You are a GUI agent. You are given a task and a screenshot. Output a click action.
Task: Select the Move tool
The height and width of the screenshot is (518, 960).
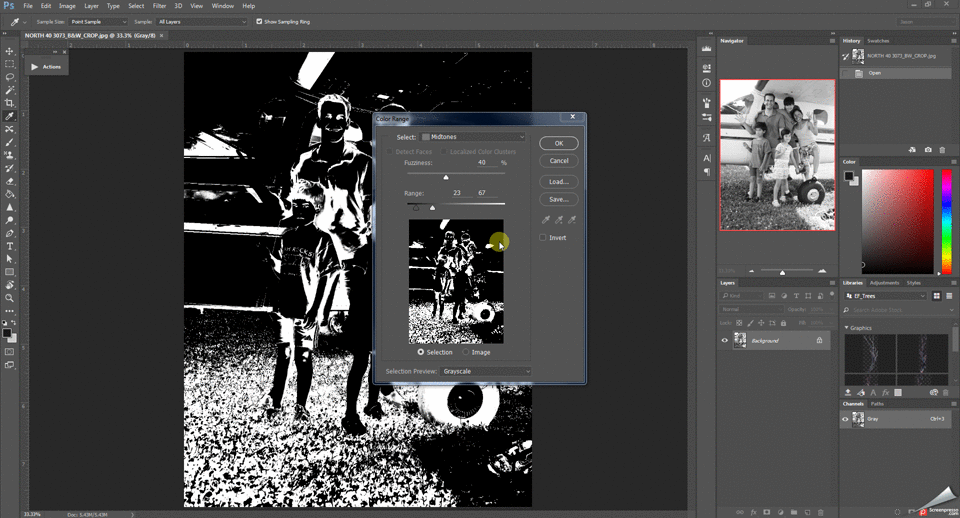coord(9,51)
